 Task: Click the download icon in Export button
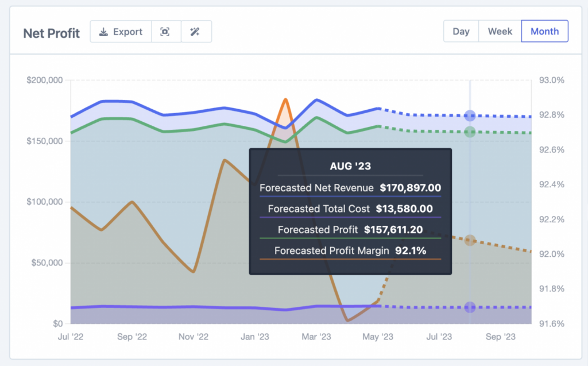pyautogui.click(x=105, y=32)
